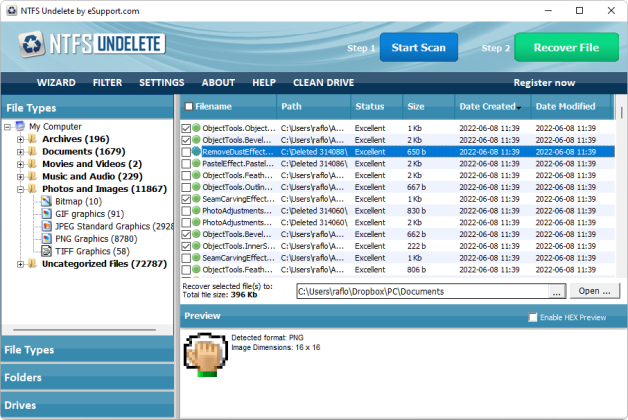Switch to the Folders panel tab
The height and width of the screenshot is (420, 628).
click(x=87, y=377)
